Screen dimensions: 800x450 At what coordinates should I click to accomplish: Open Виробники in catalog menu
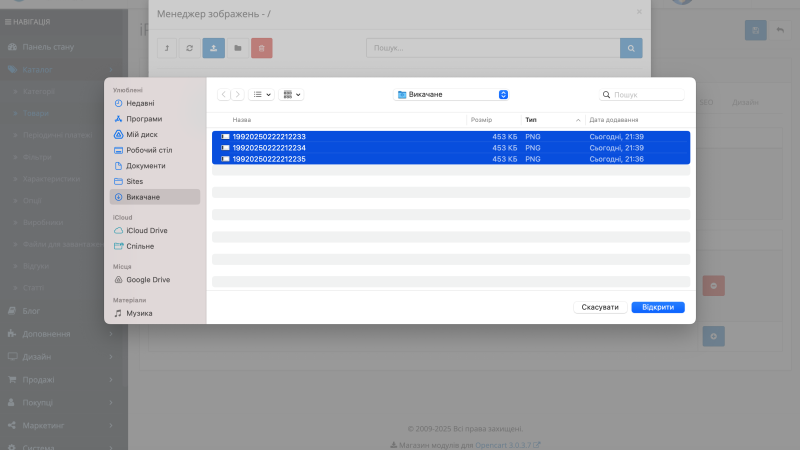coord(43,222)
